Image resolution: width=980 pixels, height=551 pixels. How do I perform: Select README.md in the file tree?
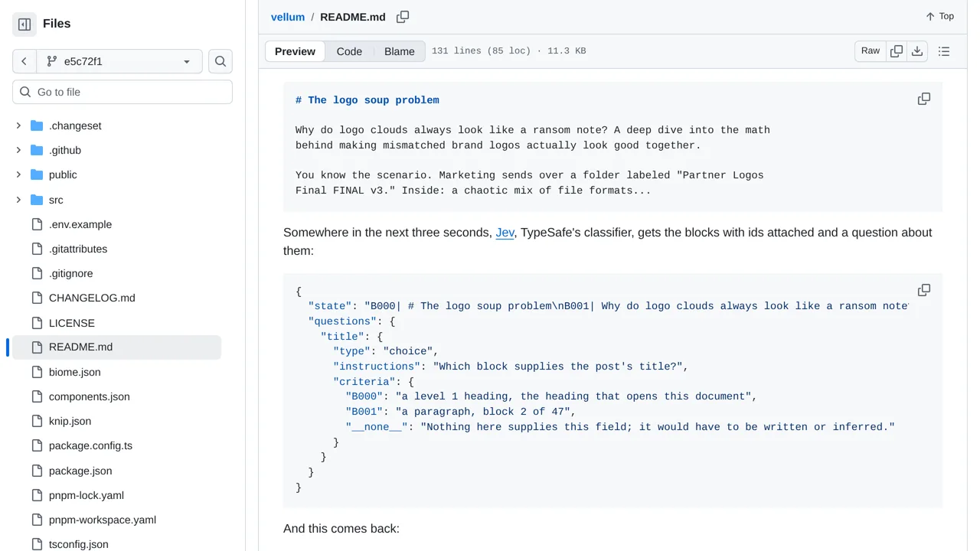click(x=116, y=347)
